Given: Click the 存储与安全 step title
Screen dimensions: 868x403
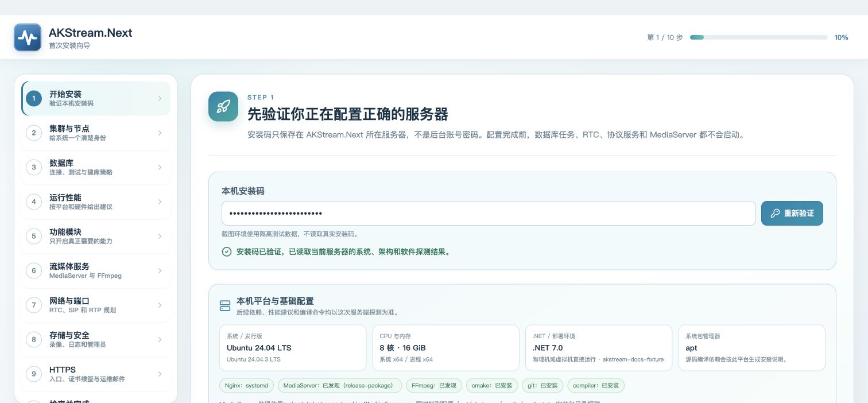Looking at the screenshot, I should (69, 335).
